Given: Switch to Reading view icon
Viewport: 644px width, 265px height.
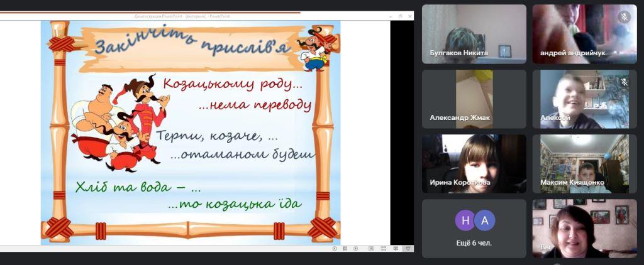Looking at the screenshot, I should coord(396,249).
